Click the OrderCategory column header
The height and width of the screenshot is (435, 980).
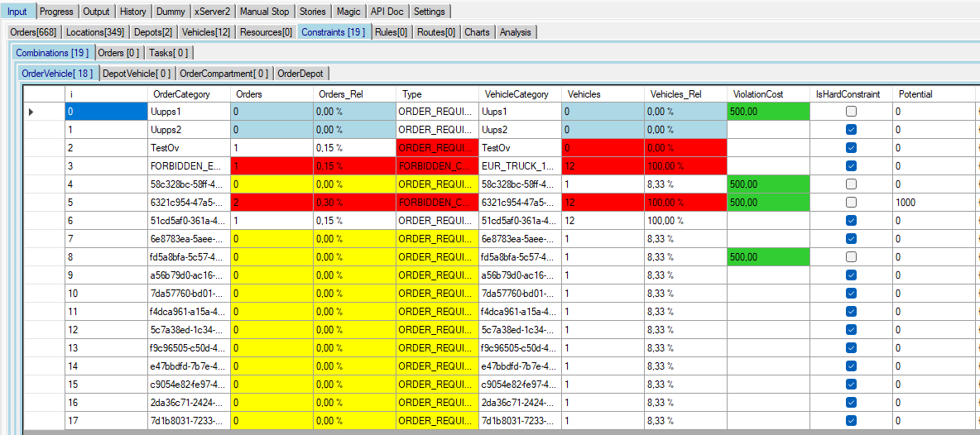click(x=181, y=94)
